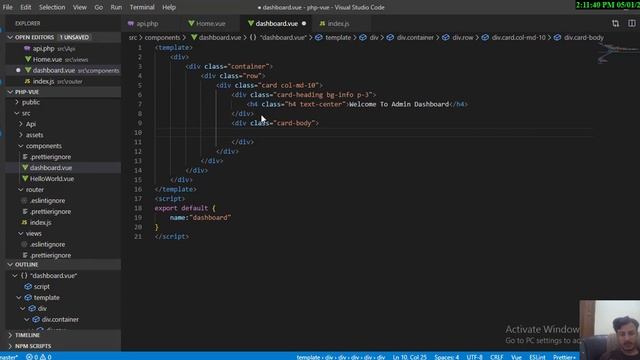Expand the public folder
Viewport: 640px width, 360px height.
31,102
